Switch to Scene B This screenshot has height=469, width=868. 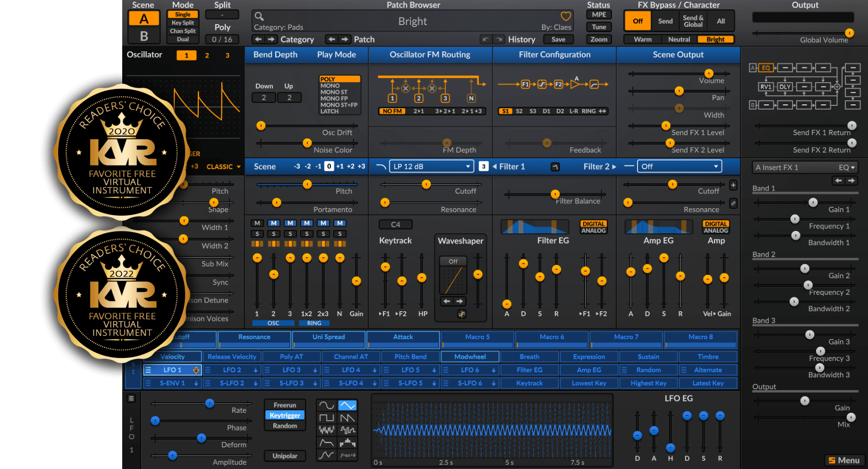click(143, 36)
